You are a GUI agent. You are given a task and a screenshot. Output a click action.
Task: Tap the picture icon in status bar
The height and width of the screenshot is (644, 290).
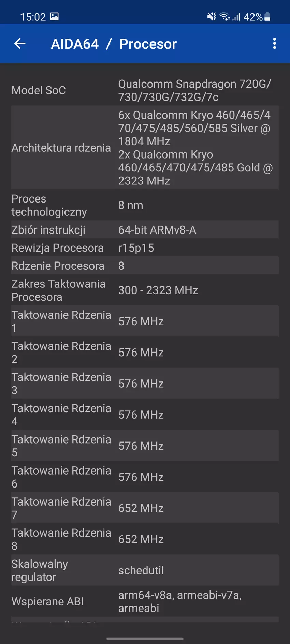point(54,16)
